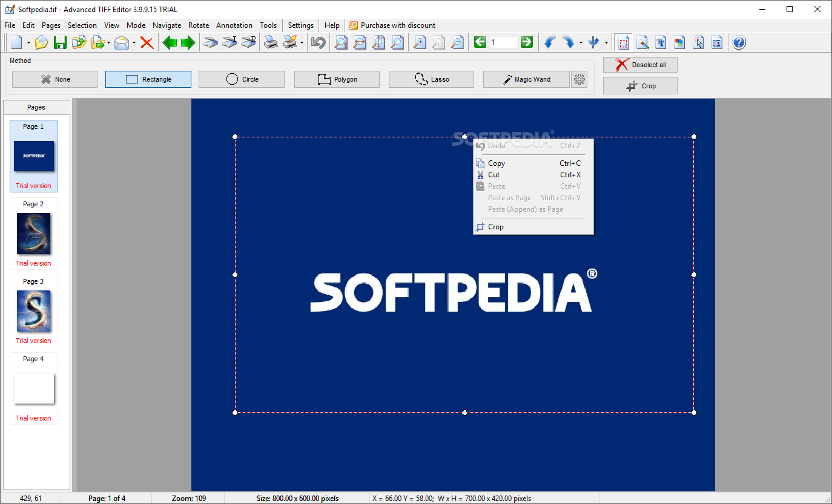
Task: Click the page number input field
Action: [503, 42]
